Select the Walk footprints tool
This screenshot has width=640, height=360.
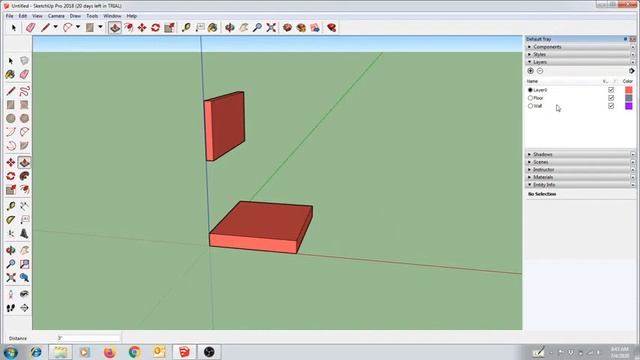pos(11,308)
